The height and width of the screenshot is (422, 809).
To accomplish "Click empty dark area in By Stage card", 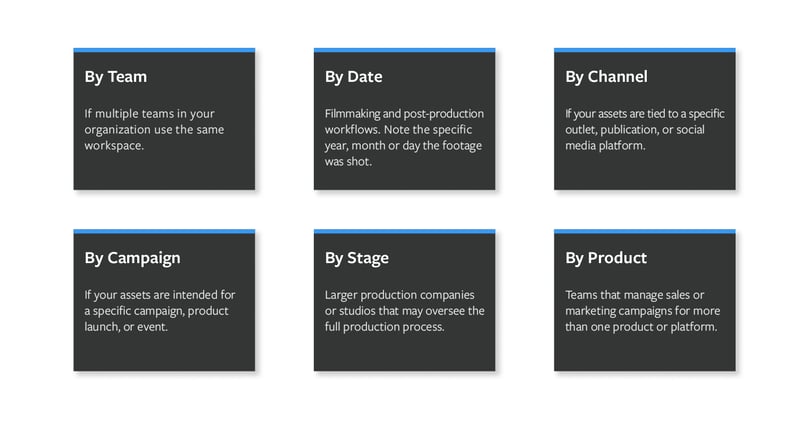I will click(x=404, y=353).
